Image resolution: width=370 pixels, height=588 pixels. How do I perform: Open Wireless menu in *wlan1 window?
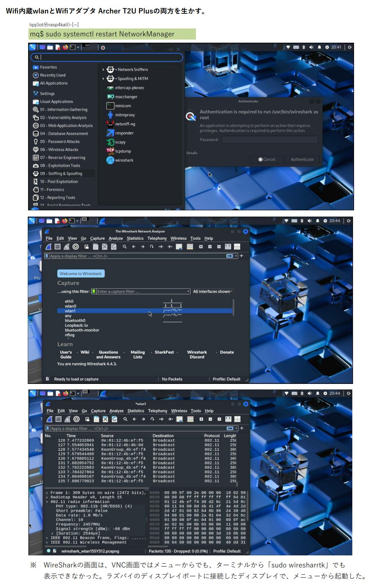(x=179, y=411)
